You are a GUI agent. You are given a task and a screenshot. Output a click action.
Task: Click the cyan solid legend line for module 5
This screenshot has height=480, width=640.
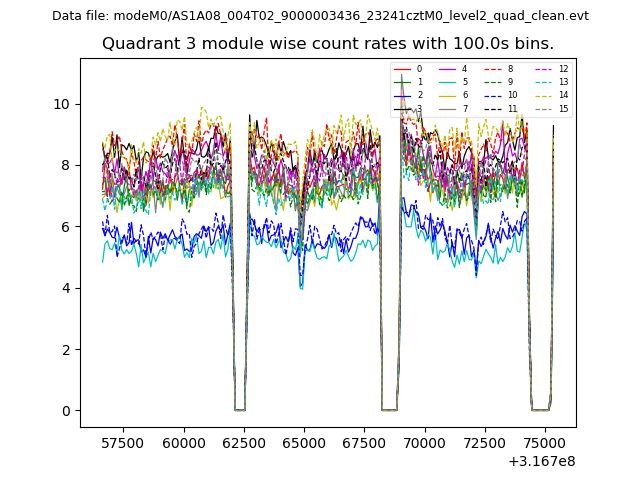point(448,82)
